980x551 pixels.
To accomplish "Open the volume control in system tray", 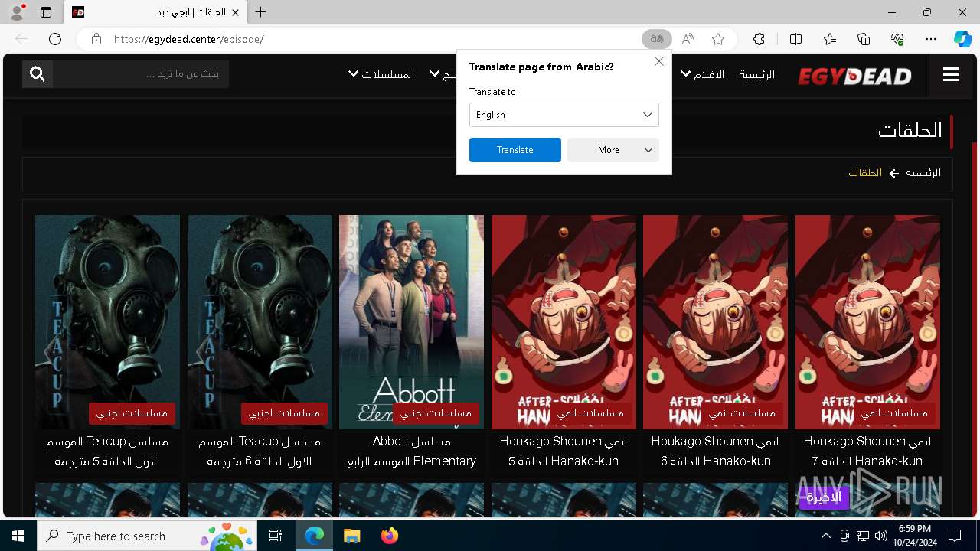I will tap(881, 536).
